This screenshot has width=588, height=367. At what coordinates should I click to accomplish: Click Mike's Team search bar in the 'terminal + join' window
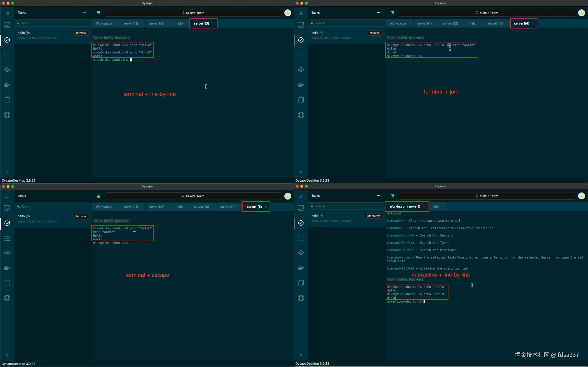click(x=487, y=13)
